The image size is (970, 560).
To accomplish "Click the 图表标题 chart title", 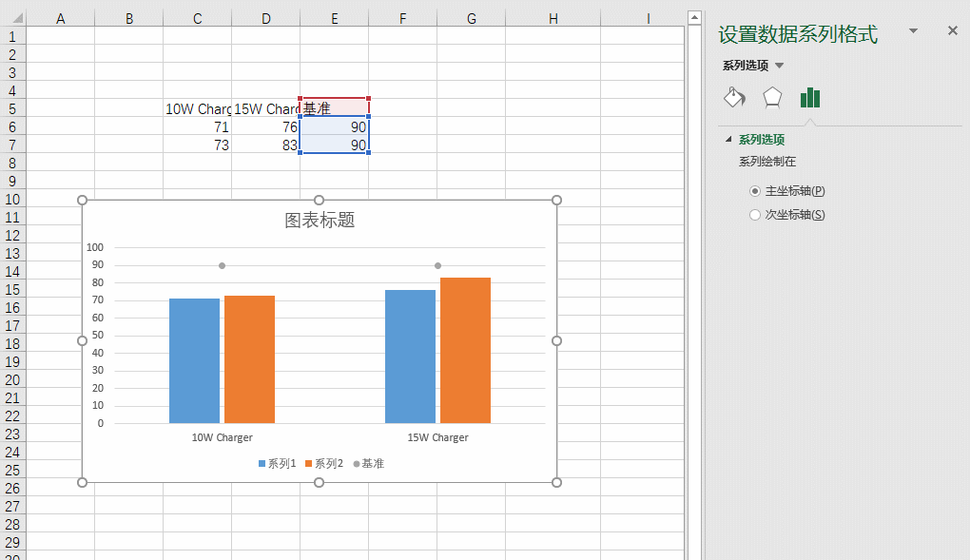I will (x=320, y=220).
